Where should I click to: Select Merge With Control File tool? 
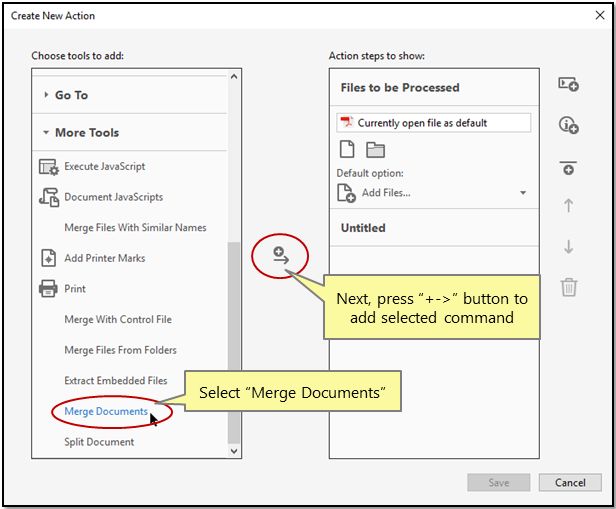118,319
